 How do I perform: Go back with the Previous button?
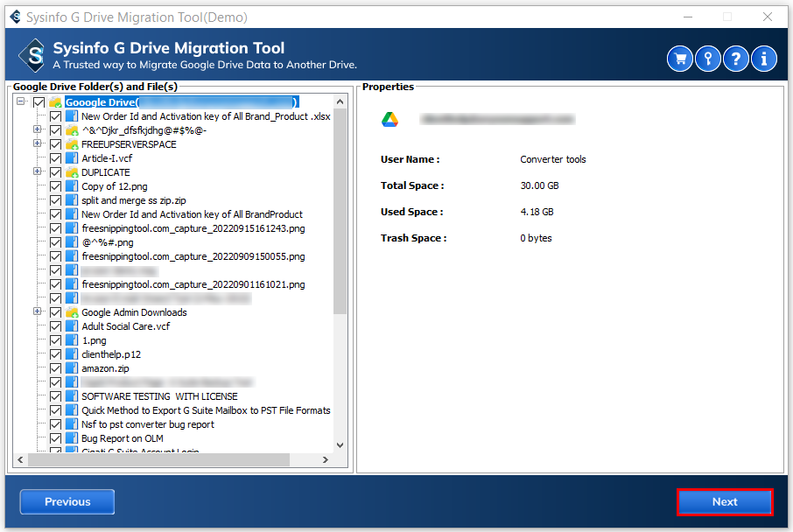tap(67, 502)
